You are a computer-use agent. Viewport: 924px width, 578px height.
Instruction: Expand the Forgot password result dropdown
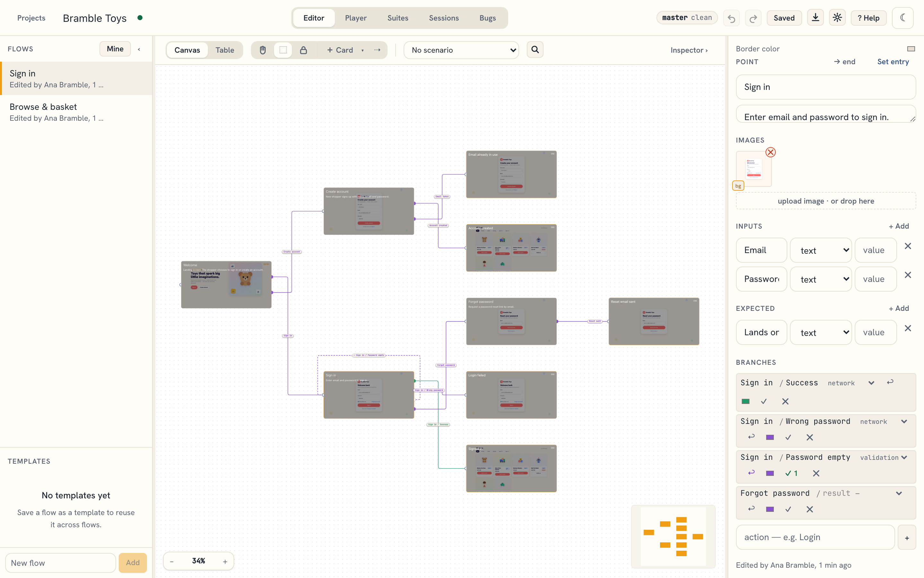coord(899,494)
